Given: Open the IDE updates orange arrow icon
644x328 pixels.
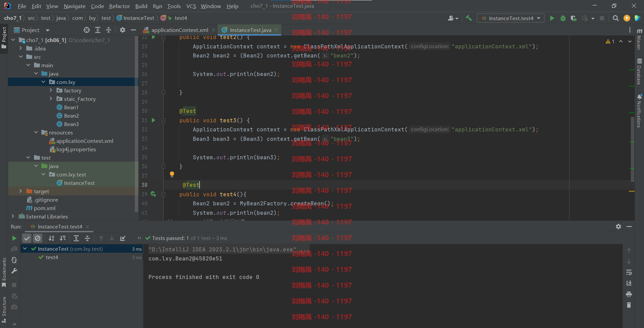Looking at the screenshot, I should pyautogui.click(x=627, y=18).
